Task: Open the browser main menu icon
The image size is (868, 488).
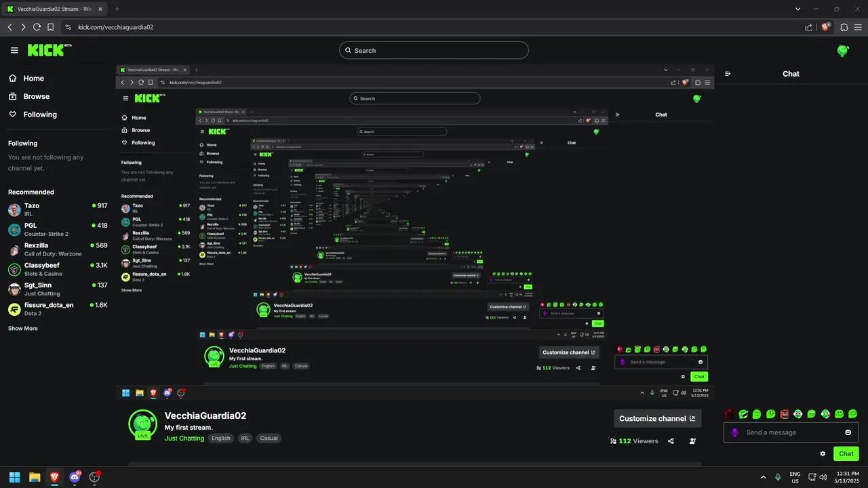Action: [858, 27]
